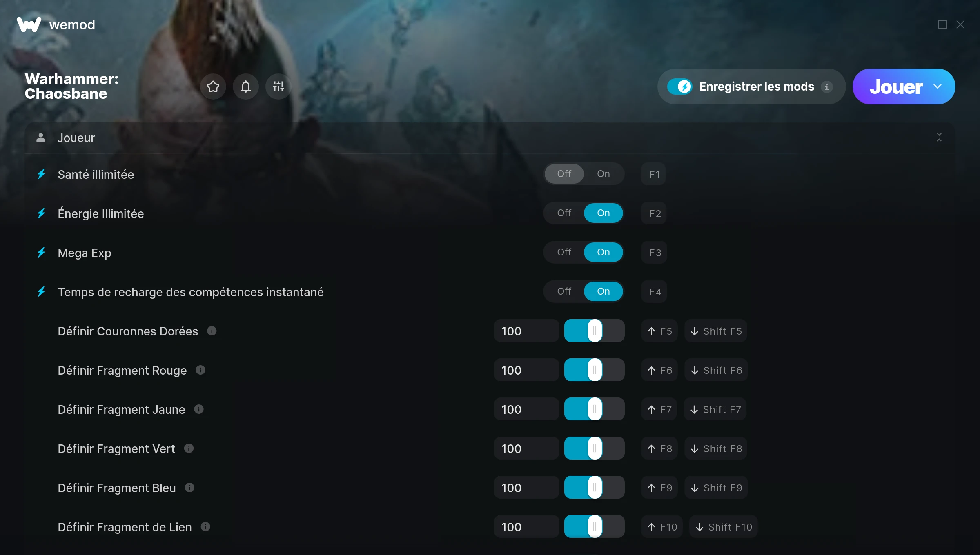This screenshot has height=555, width=980.
Task: Show info for Définir Fragment Vert
Action: (189, 448)
